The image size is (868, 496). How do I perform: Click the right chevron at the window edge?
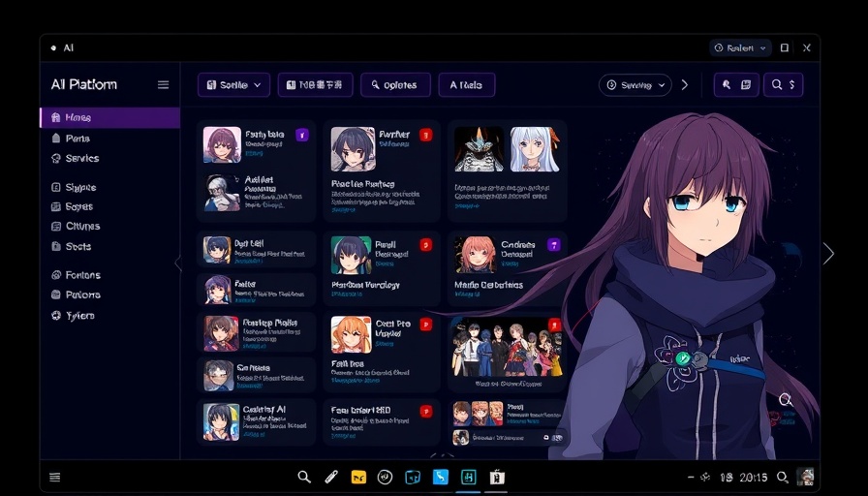[828, 254]
